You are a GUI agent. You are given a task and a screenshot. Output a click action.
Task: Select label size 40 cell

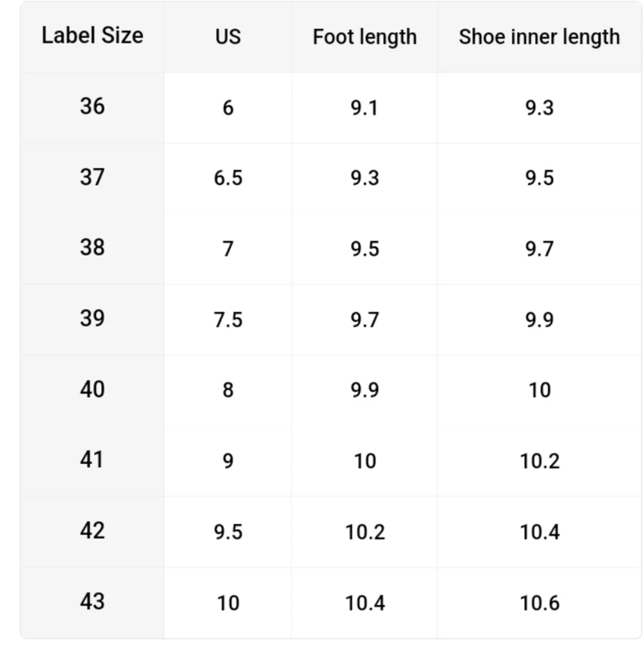coord(92,389)
